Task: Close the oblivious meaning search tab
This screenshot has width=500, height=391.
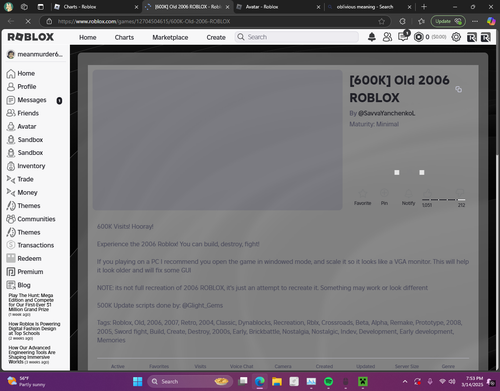Action: 409,7
